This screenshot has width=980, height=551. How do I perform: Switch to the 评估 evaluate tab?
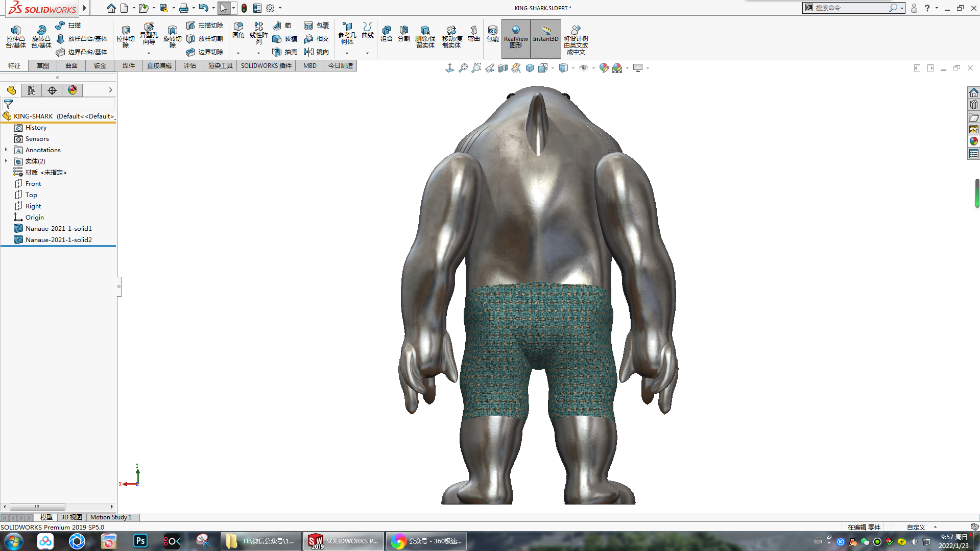click(x=190, y=65)
